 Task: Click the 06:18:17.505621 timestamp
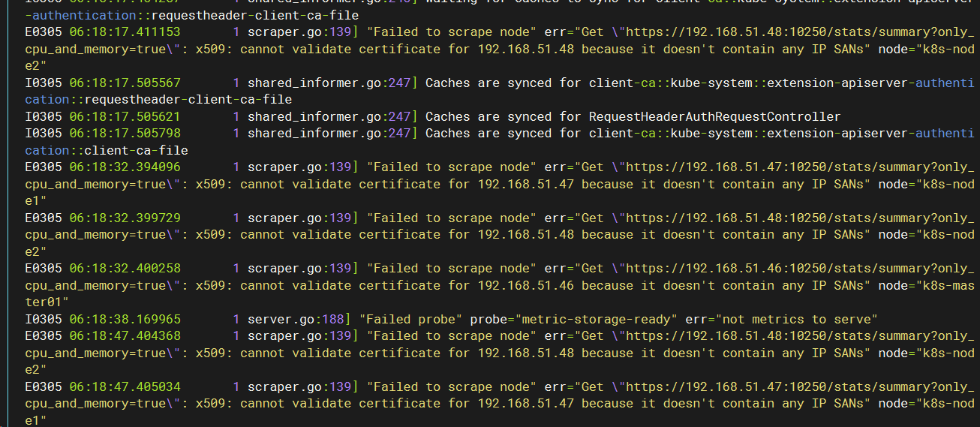click(125, 116)
